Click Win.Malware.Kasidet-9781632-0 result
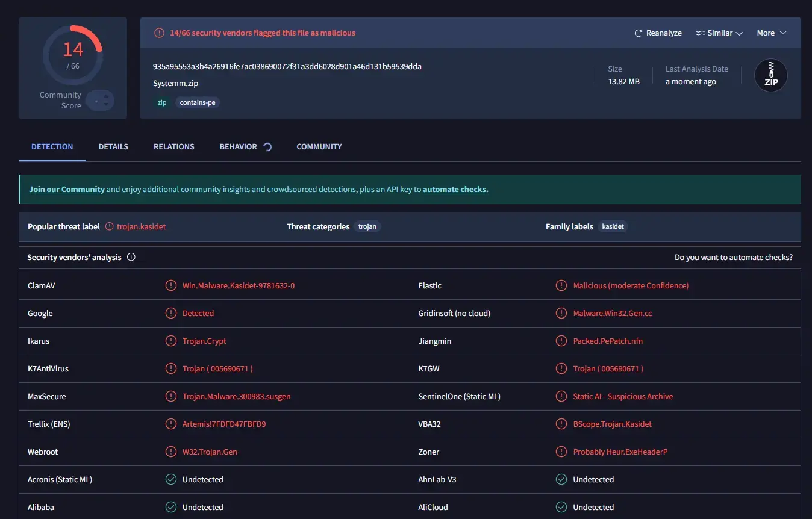The height and width of the screenshot is (519, 812). pyautogui.click(x=239, y=285)
